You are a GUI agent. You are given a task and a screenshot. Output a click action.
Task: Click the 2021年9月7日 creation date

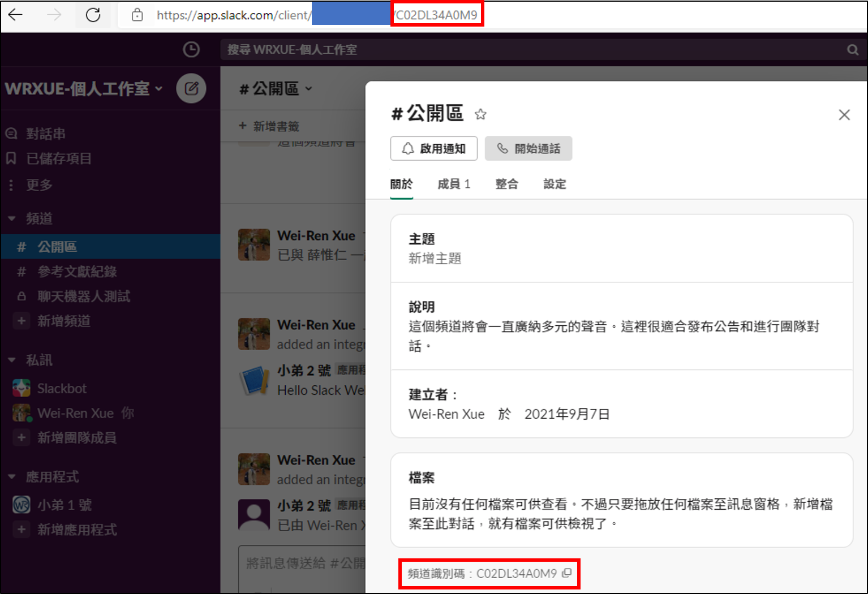[567, 414]
